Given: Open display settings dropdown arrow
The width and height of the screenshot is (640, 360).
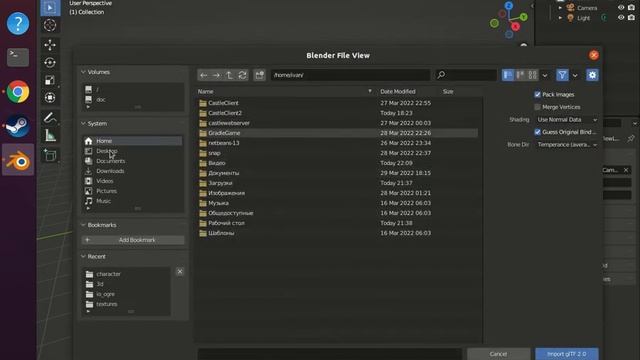Looking at the screenshot, I should [544, 76].
